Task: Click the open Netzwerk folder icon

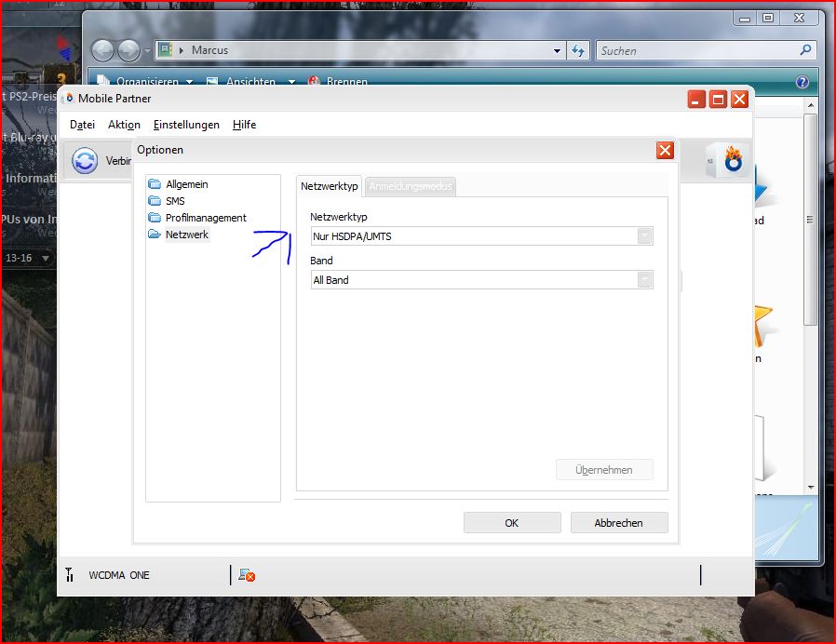Action: (x=155, y=234)
